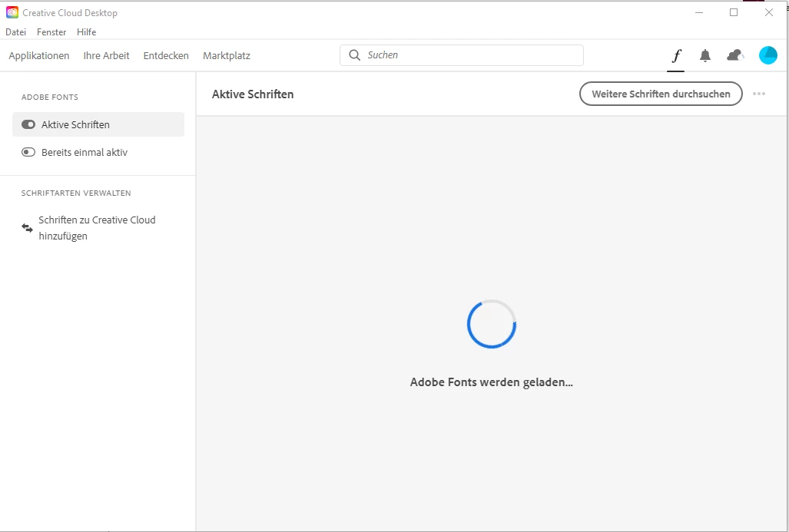Viewport: 789px width, 532px height.
Task: Click the Creative Cloud app logo
Action: pyautogui.click(x=12, y=12)
